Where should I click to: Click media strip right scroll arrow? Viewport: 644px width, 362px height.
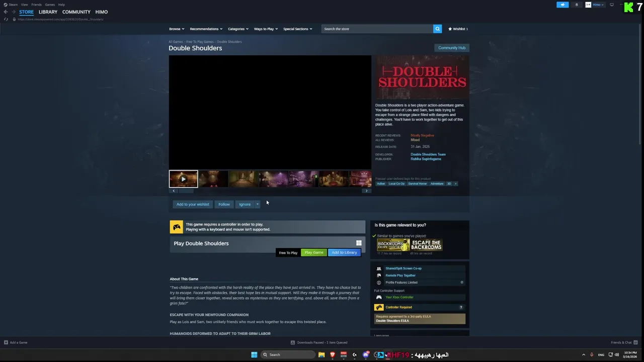pos(366,191)
